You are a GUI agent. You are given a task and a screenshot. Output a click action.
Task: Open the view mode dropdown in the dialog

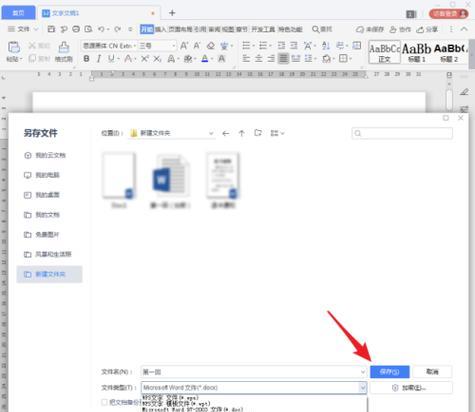coord(277,133)
